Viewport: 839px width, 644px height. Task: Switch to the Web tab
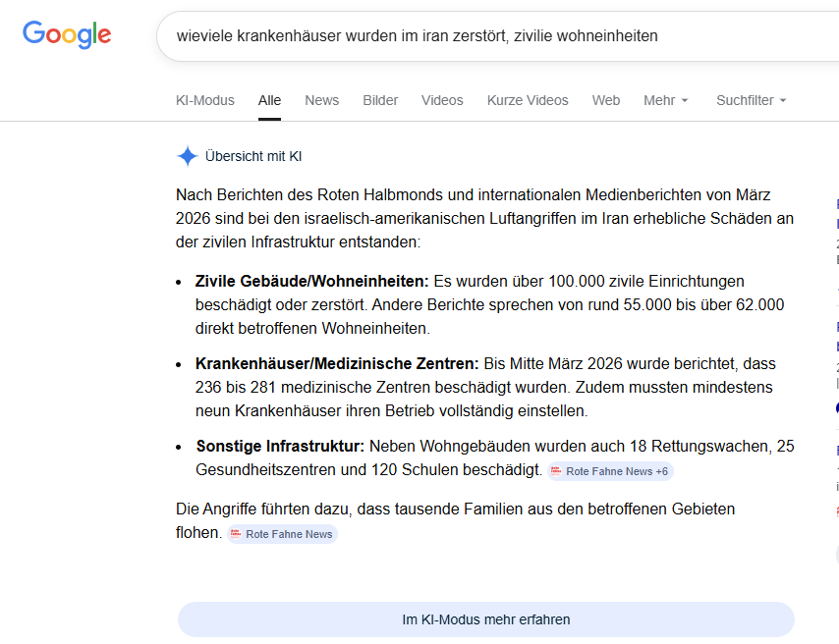tap(605, 100)
